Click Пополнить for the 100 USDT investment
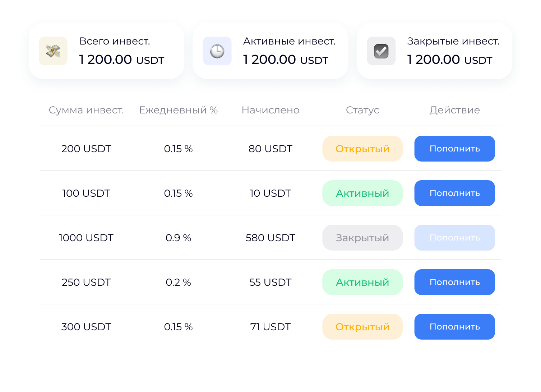Screen dimensions: 541x392 click(x=454, y=193)
